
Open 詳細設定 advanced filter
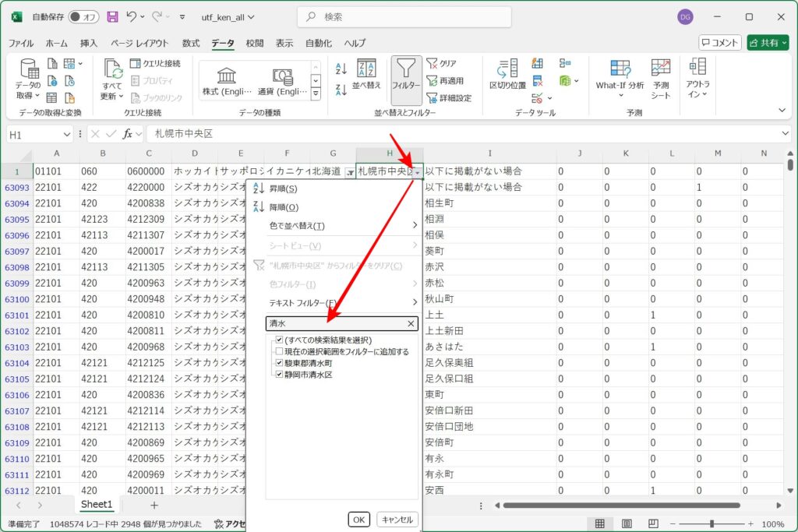[449, 97]
